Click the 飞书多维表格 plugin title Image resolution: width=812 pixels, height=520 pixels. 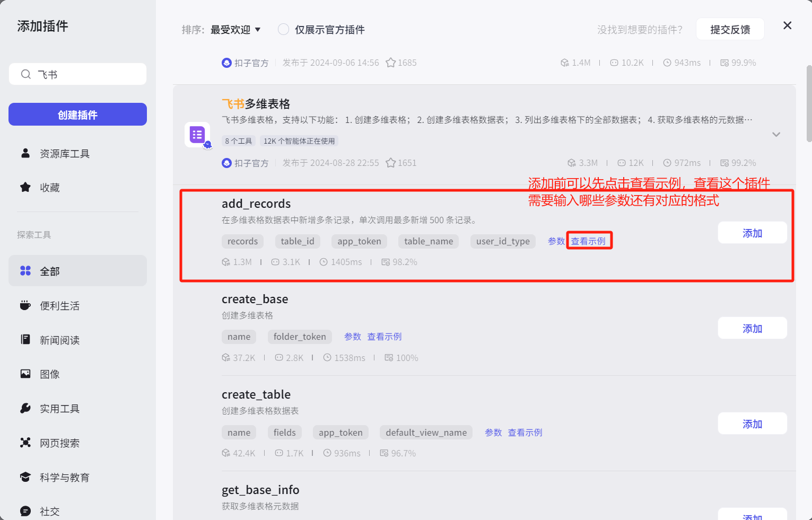pyautogui.click(x=256, y=104)
